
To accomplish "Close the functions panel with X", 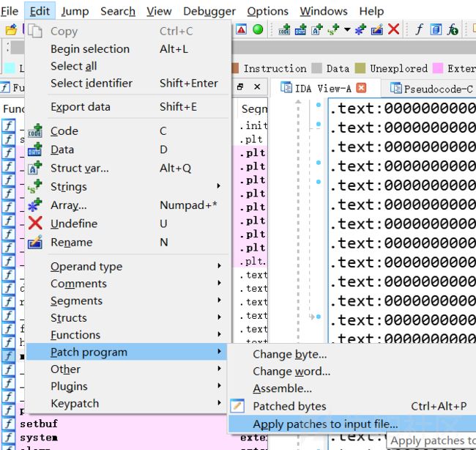I will (257, 87).
